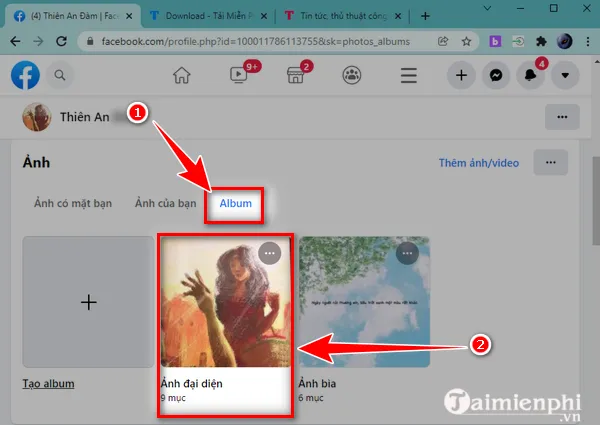
Task: Open the three-dot options on Ảnh đại diện album
Action: click(270, 253)
